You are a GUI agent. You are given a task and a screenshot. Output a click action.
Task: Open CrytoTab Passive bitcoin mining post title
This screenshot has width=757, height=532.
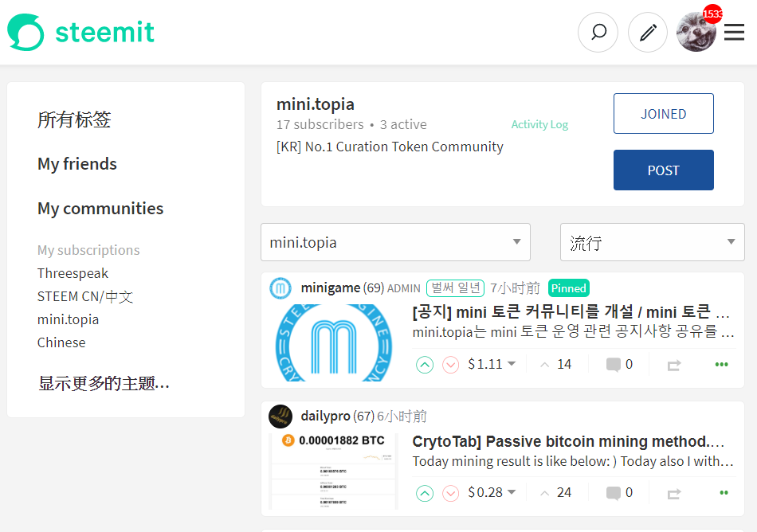568,441
